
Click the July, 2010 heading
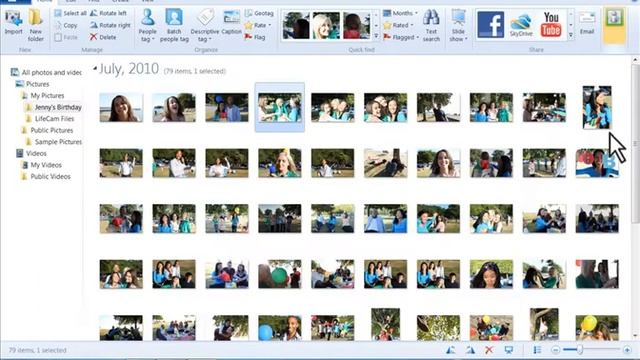[x=129, y=69]
